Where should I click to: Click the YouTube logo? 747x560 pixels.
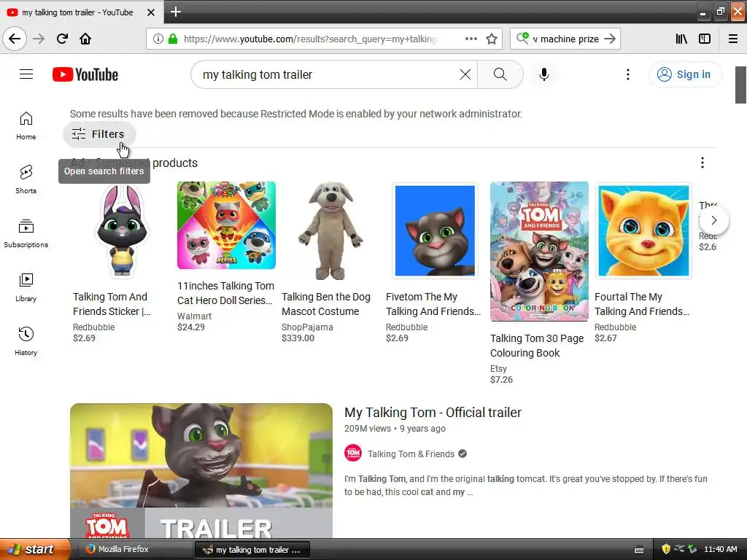click(x=85, y=75)
